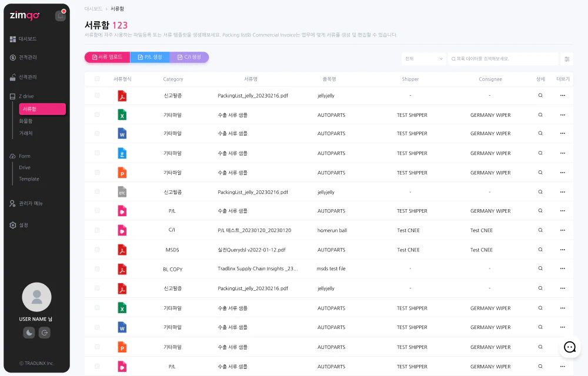
Task: Open more options for the C/I row
Action: point(563,230)
